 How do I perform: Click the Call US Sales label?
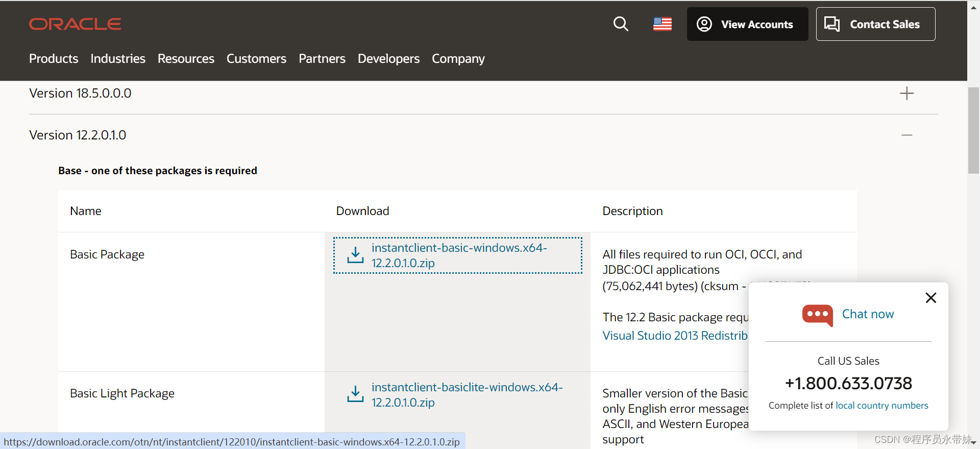[x=848, y=361]
